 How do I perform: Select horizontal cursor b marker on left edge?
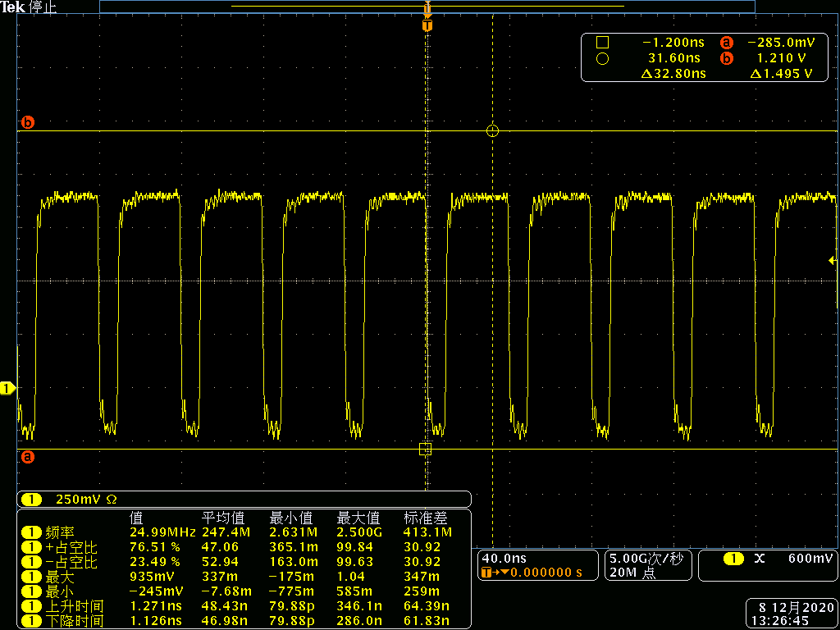28,123
